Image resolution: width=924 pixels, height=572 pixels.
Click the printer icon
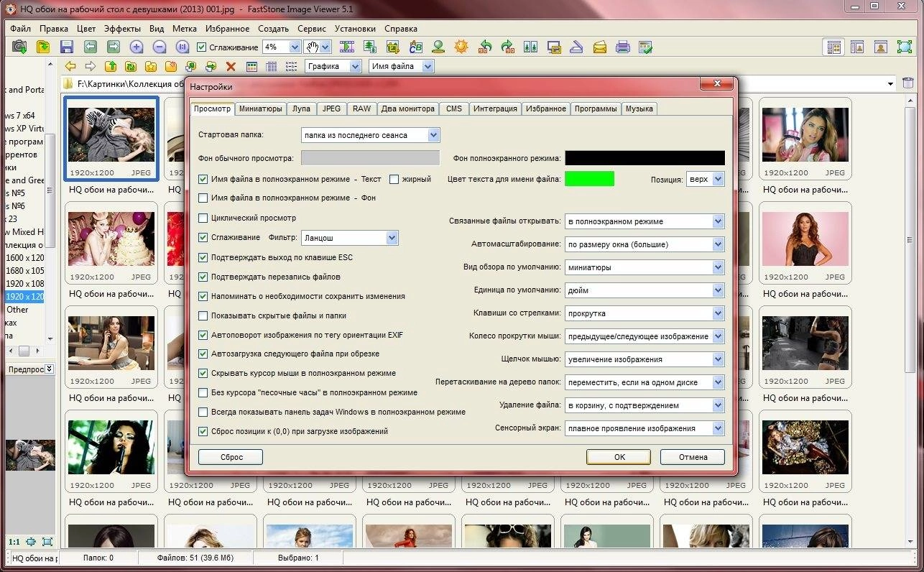(x=623, y=47)
